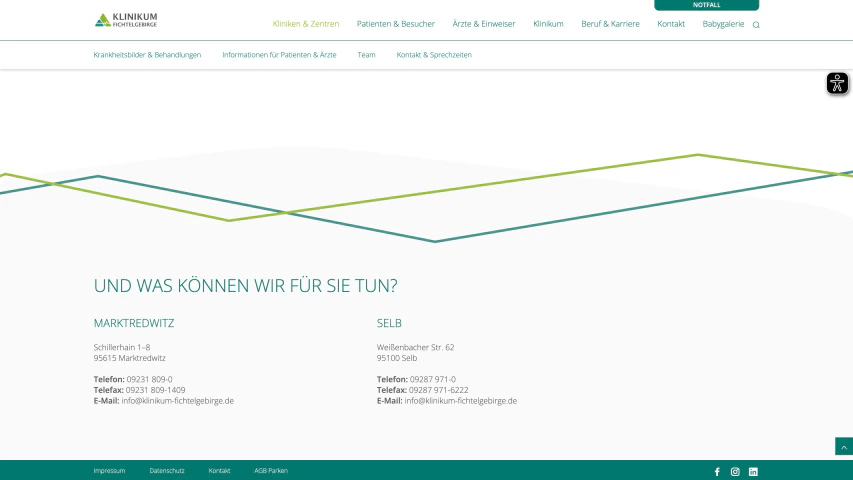Open the LinkedIn icon in footer

click(753, 472)
